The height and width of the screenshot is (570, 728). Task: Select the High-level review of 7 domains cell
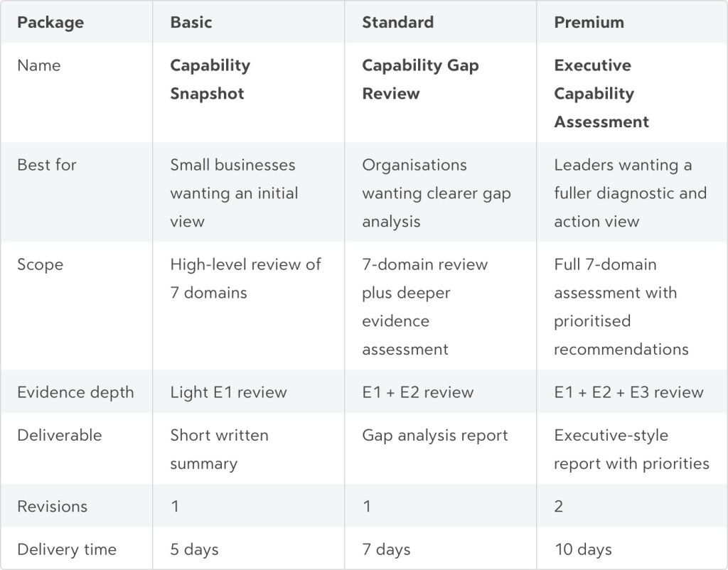(245, 278)
